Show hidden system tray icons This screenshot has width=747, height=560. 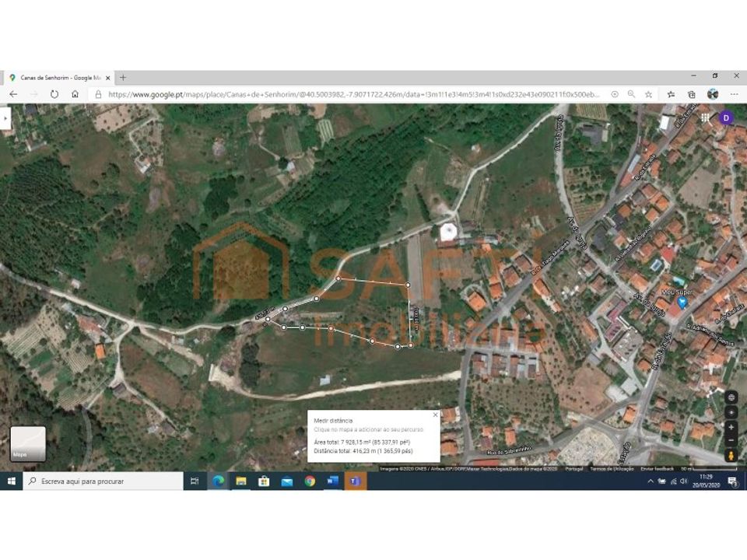click(x=651, y=481)
